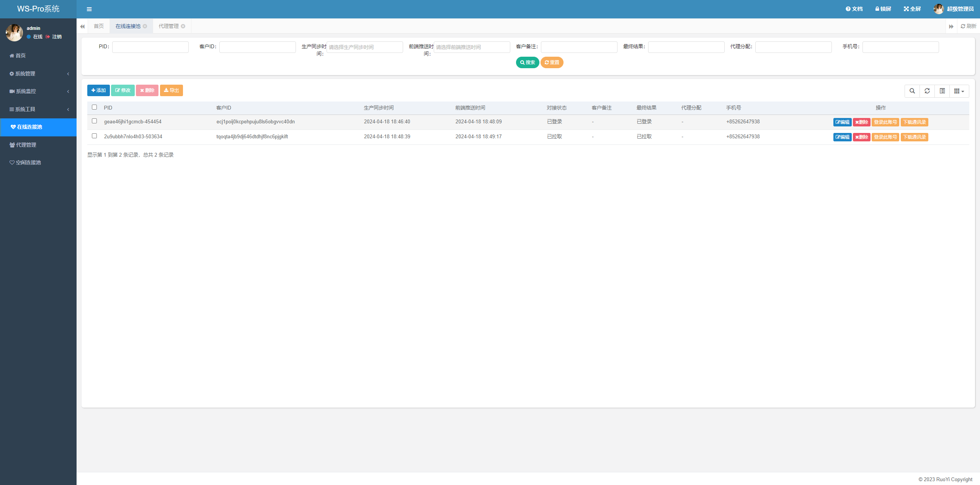Click the 手机号 filter input field
This screenshot has height=485, width=980.
(900, 47)
